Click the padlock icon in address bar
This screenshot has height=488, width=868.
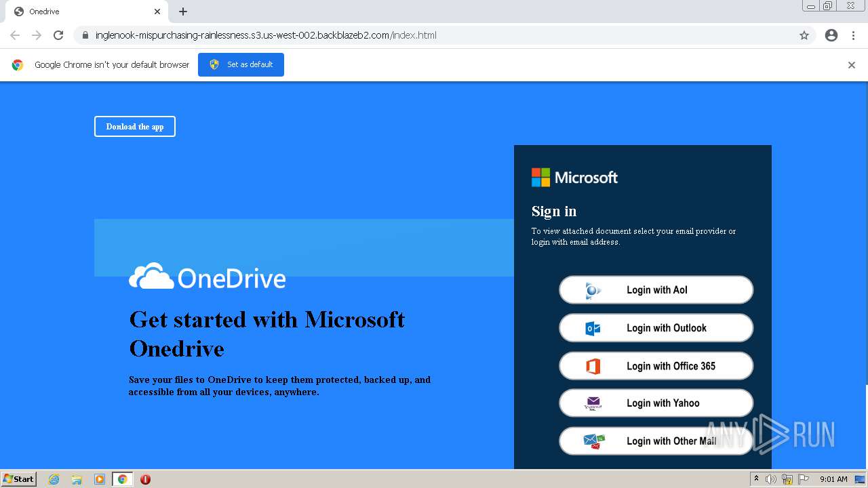pos(85,35)
